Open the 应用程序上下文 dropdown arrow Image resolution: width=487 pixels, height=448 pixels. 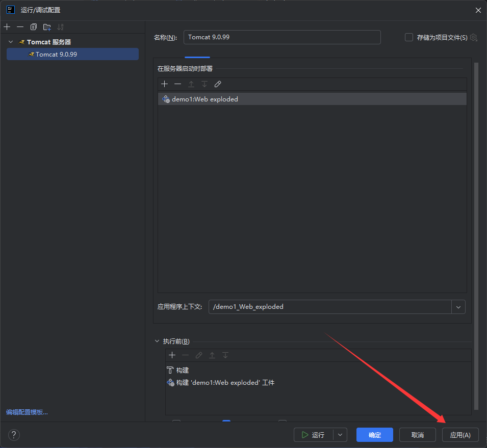pos(458,307)
